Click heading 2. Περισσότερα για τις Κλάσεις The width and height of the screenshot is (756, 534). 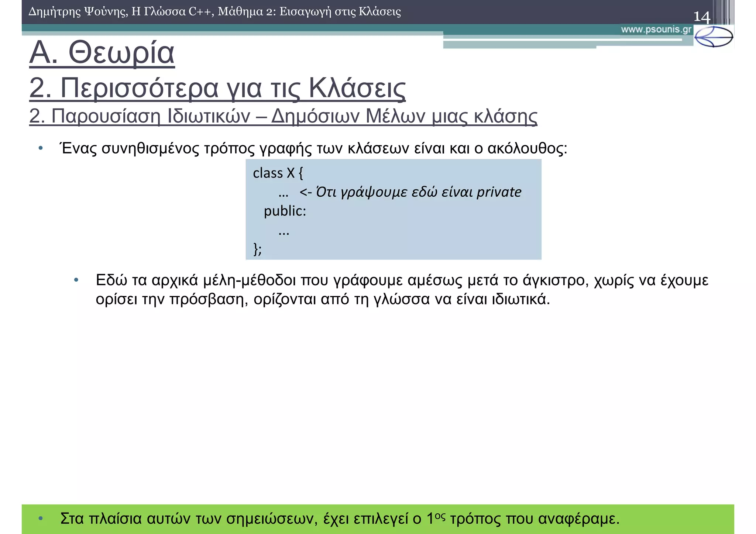(217, 88)
